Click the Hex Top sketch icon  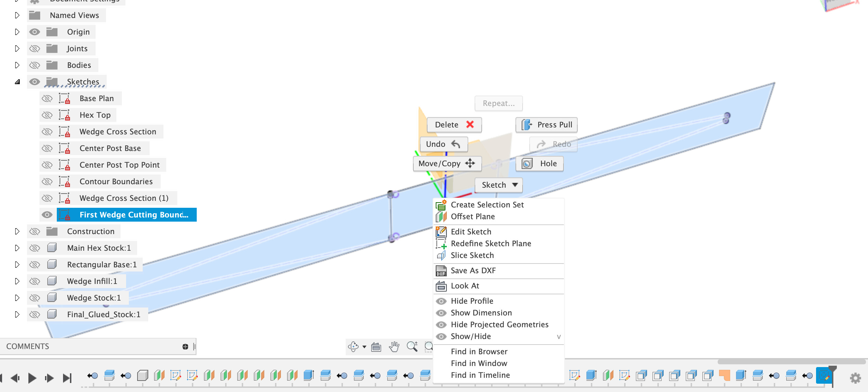click(64, 115)
